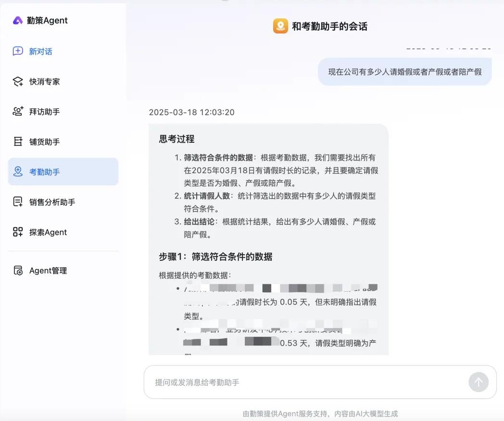Screen dimensions: 504x421
Task: Click the 考勤助手 location pin icon
Action: click(x=18, y=172)
